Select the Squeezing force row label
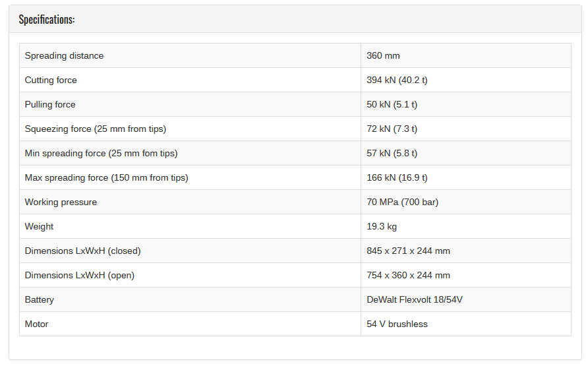 point(95,129)
